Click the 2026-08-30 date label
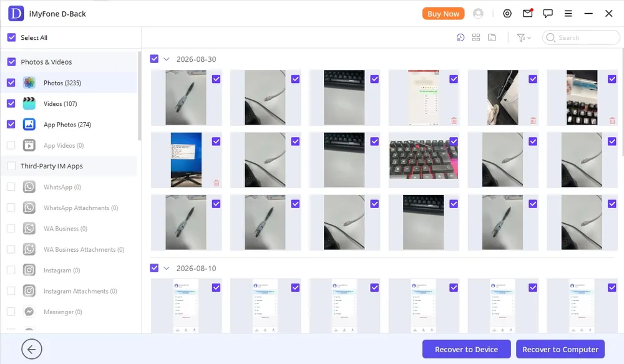624x364 pixels. tap(196, 59)
